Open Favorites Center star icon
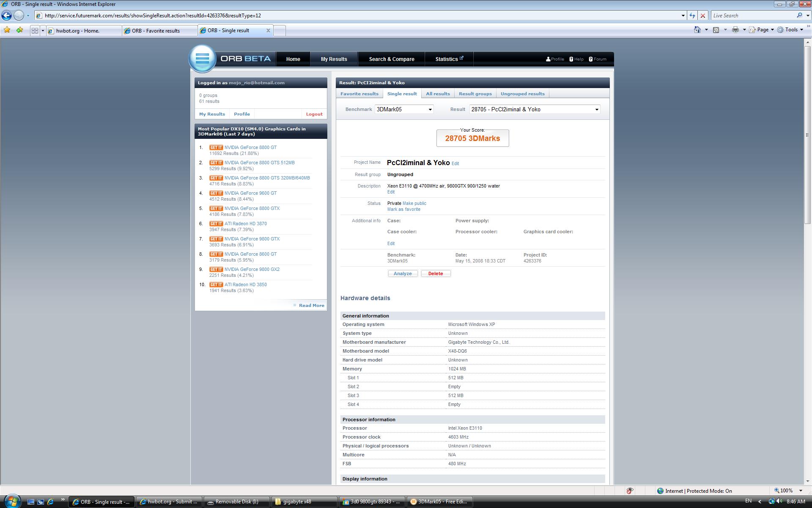 click(x=7, y=30)
